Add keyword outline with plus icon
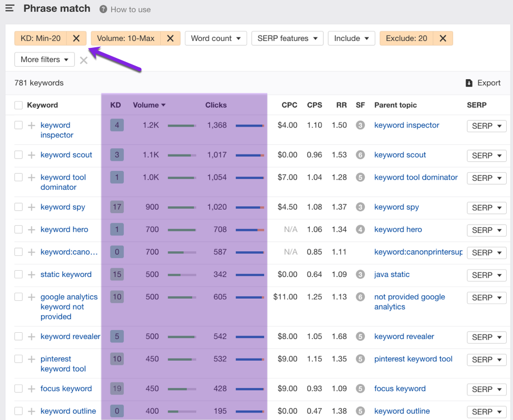 pos(31,411)
